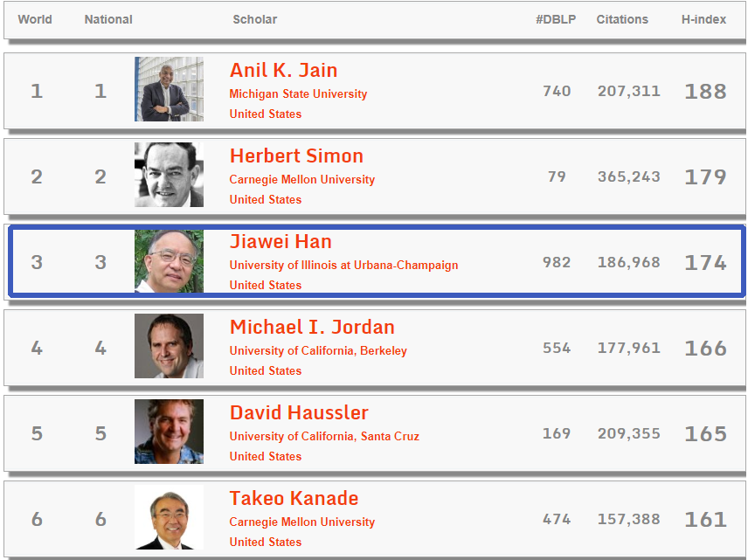Open Anil K. Jain's profile photo

tap(169, 89)
